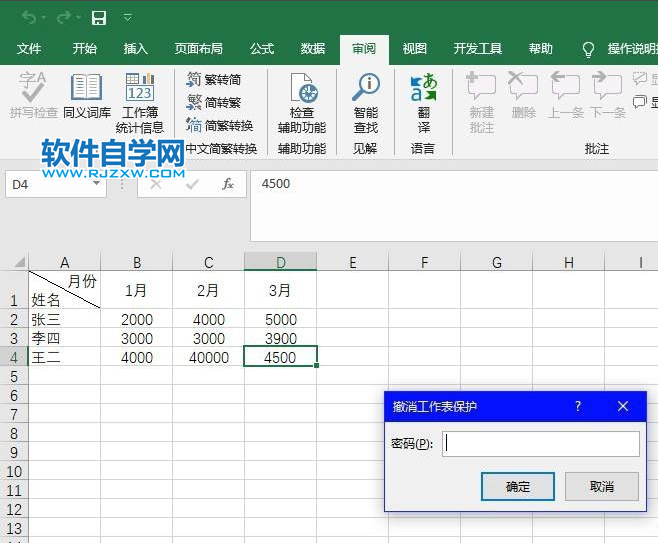Switch to the 视图 ribbon tab
This screenshot has width=658, height=543.
tap(415, 49)
